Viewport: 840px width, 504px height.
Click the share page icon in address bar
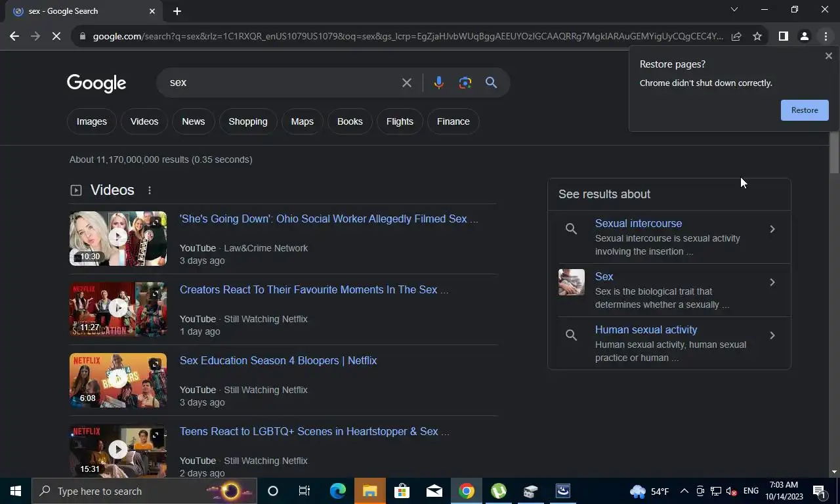(736, 36)
